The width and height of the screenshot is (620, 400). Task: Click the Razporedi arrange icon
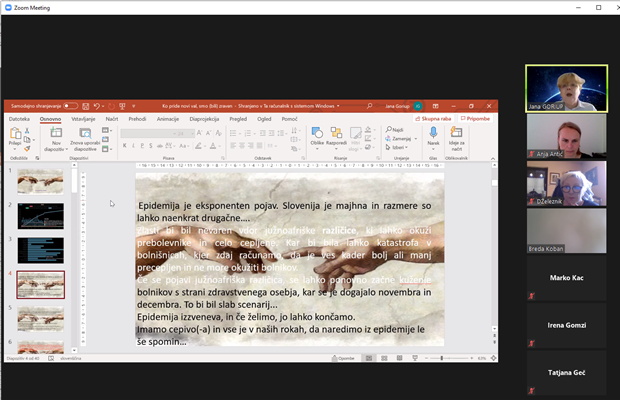pyautogui.click(x=336, y=136)
